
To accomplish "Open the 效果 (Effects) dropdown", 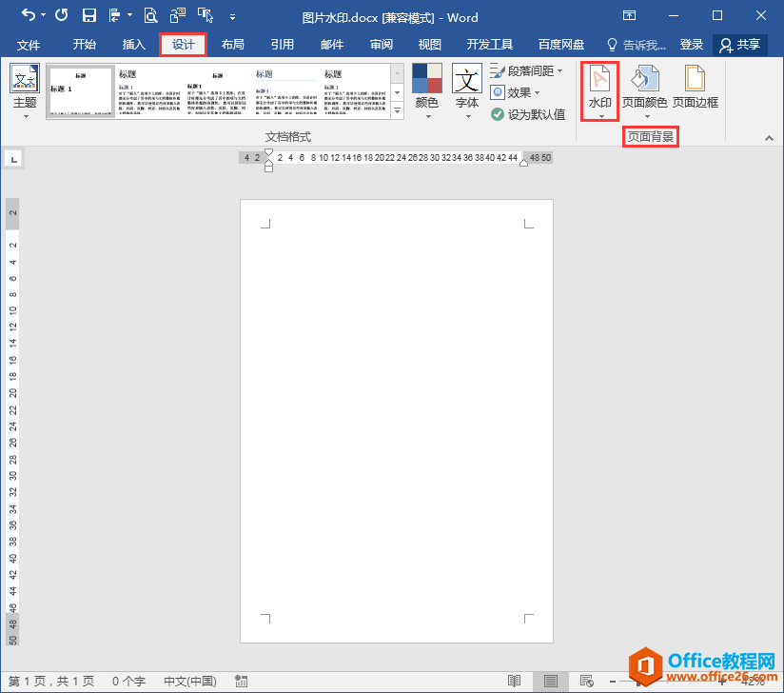I will point(515,92).
